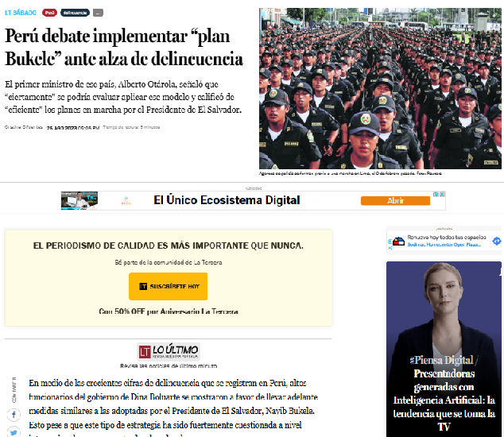Expand more tags with ellipsis button
504x437 pixels.
pyautogui.click(x=98, y=13)
